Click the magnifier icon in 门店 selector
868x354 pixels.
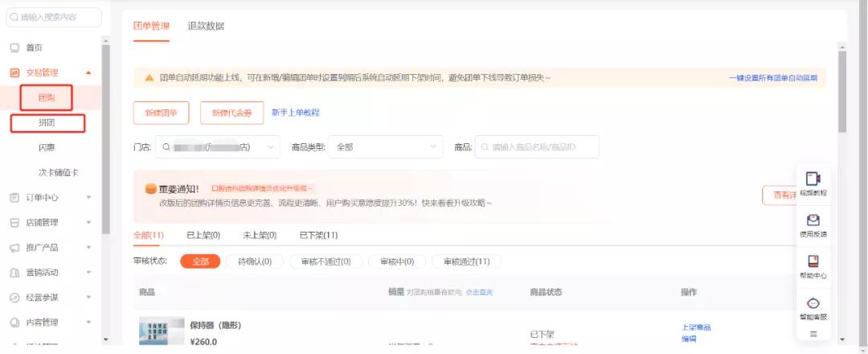pos(166,147)
